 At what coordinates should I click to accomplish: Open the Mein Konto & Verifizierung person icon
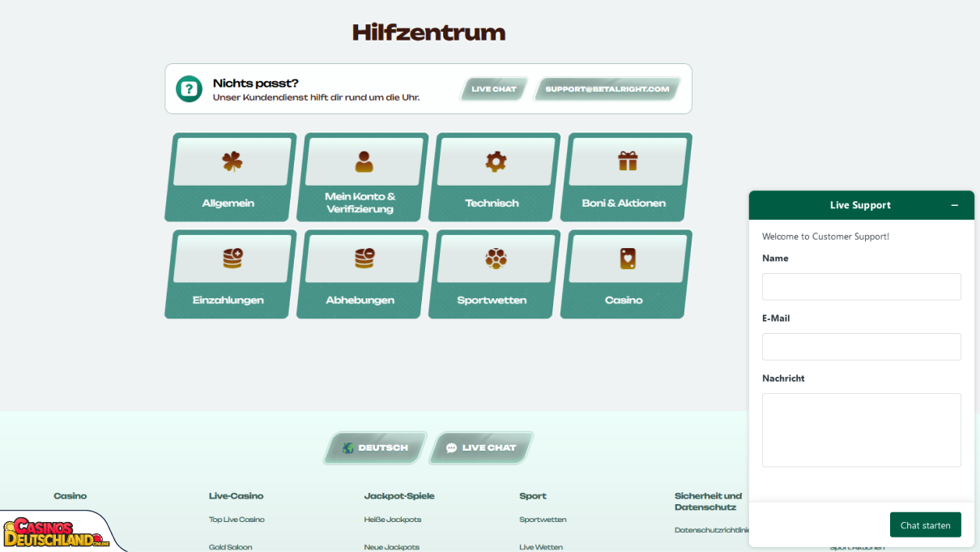(364, 161)
